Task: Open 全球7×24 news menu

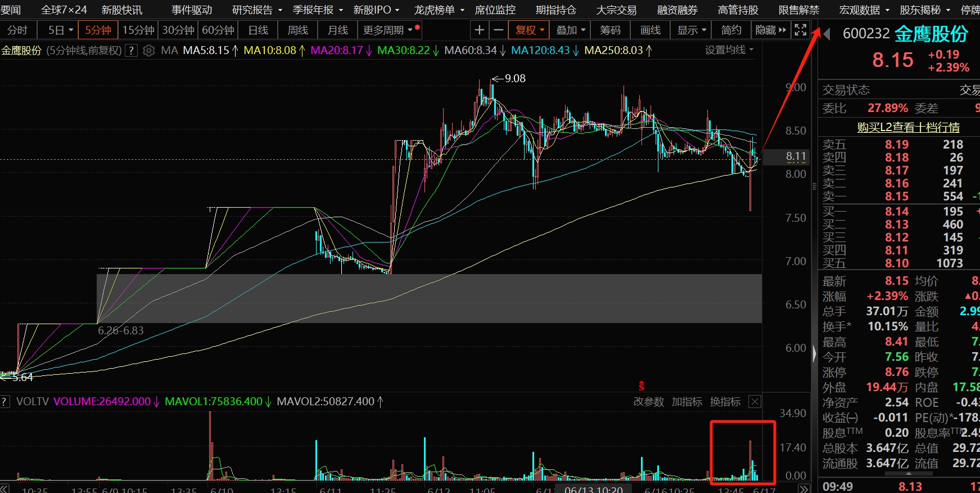Action: coord(64,10)
